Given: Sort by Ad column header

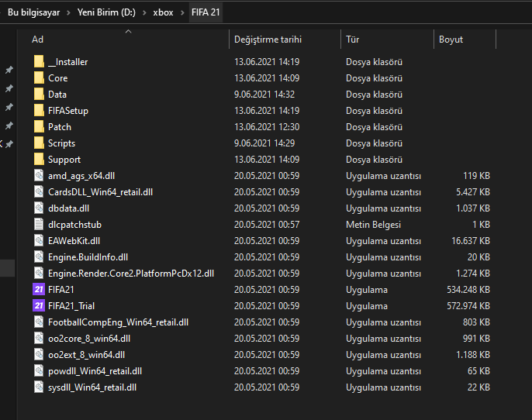Looking at the screenshot, I should point(38,40).
